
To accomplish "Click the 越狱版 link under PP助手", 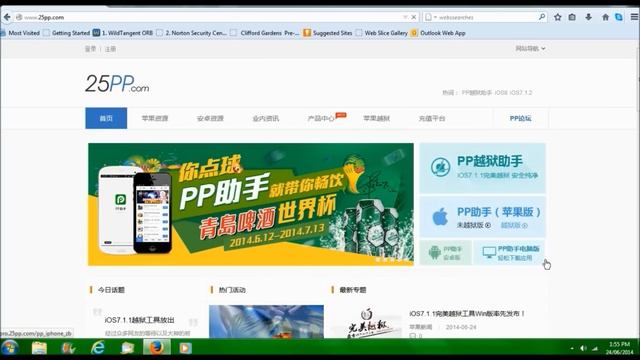I will coord(514,225).
